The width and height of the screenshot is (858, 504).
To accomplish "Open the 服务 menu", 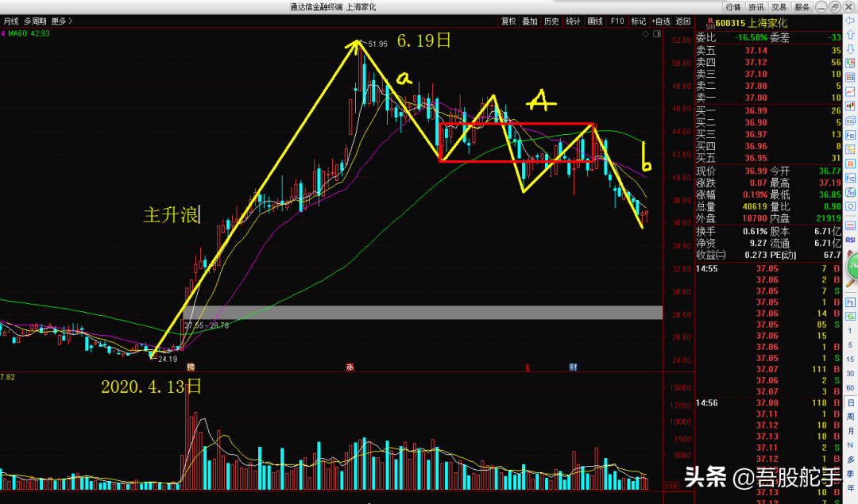I will 802,7.
